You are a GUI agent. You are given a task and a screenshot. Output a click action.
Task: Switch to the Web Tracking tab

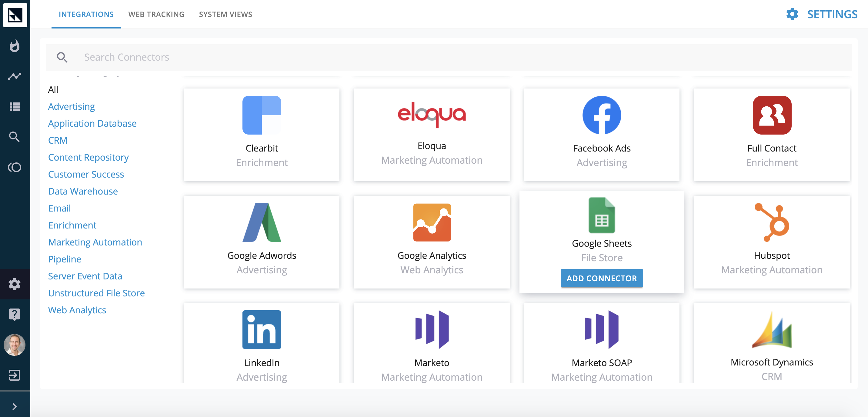(x=156, y=14)
